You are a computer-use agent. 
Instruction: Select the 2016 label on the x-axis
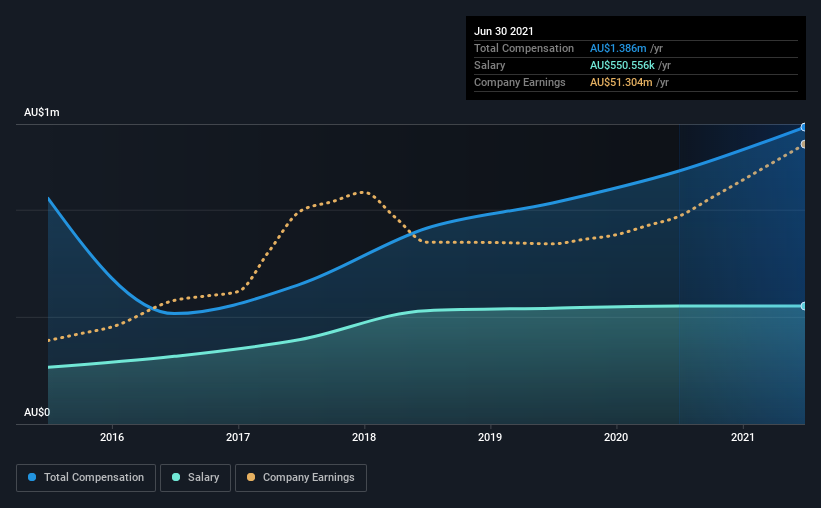112,437
